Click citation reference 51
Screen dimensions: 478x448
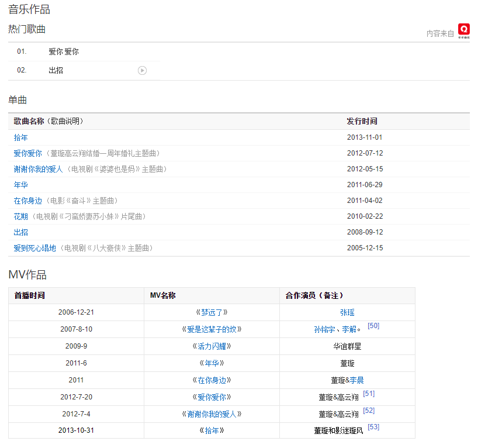click(x=369, y=394)
